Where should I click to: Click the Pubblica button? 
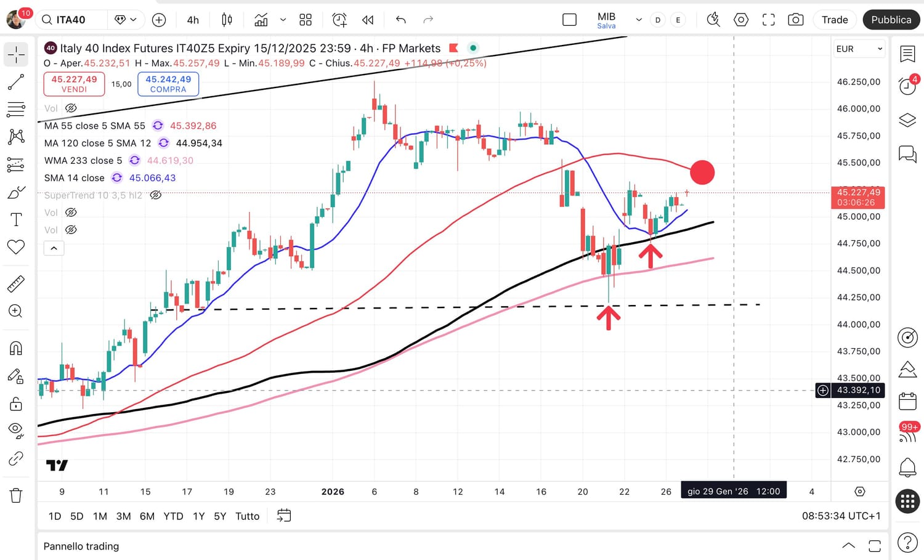coord(891,20)
